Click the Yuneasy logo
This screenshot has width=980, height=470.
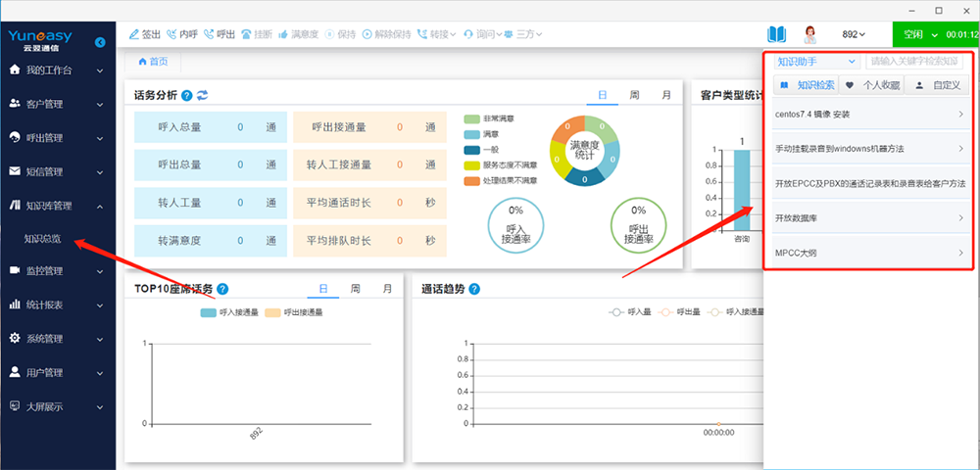[x=40, y=40]
